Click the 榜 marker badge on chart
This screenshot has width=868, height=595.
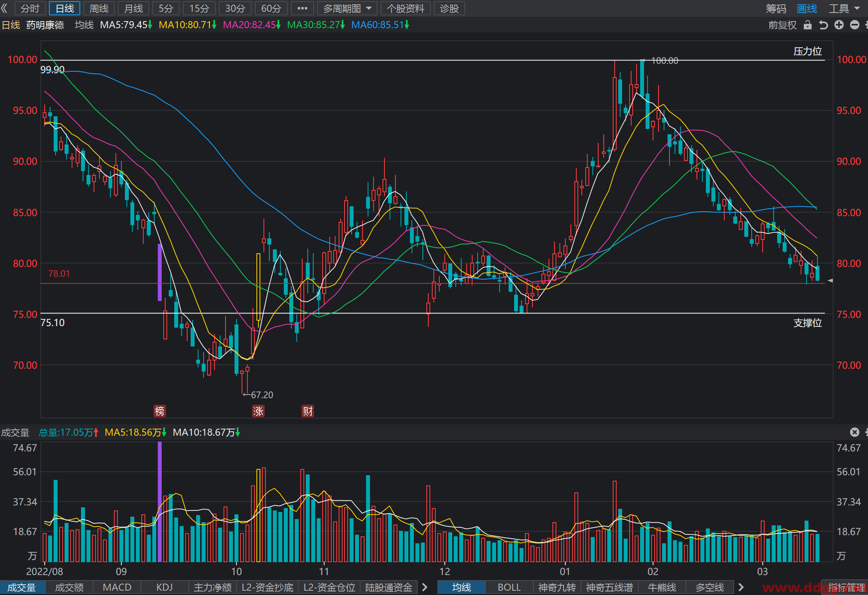point(160,411)
